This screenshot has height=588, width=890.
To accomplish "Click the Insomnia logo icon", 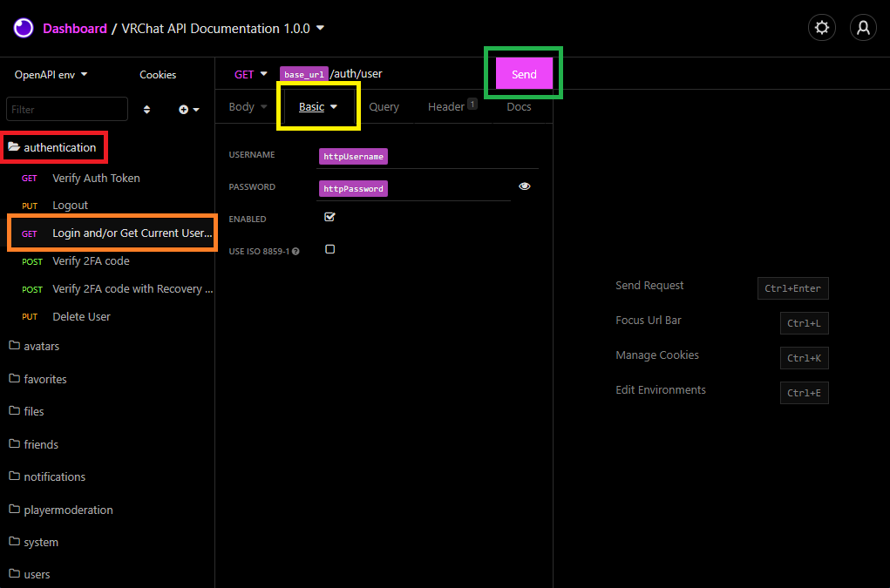I will tap(23, 28).
